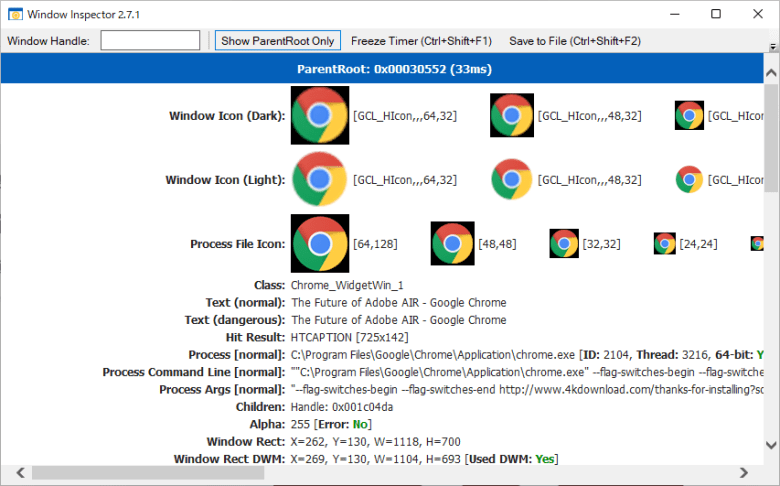Click the Text (normal) value about Adobe AIR
The image size is (780, 486).
398,302
